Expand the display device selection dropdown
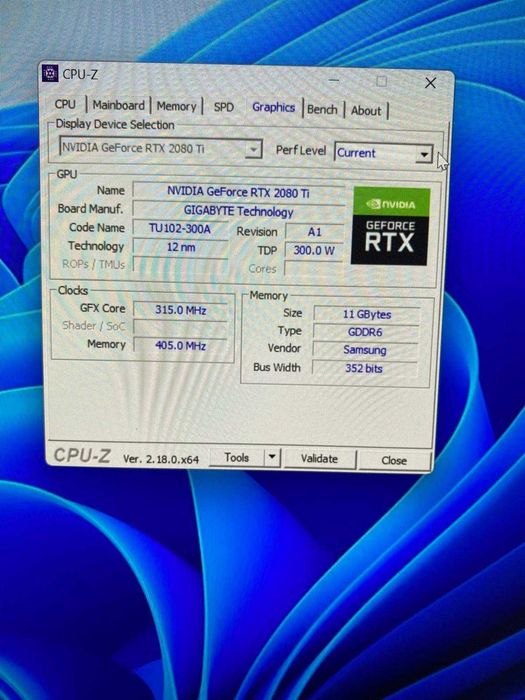 click(x=253, y=149)
